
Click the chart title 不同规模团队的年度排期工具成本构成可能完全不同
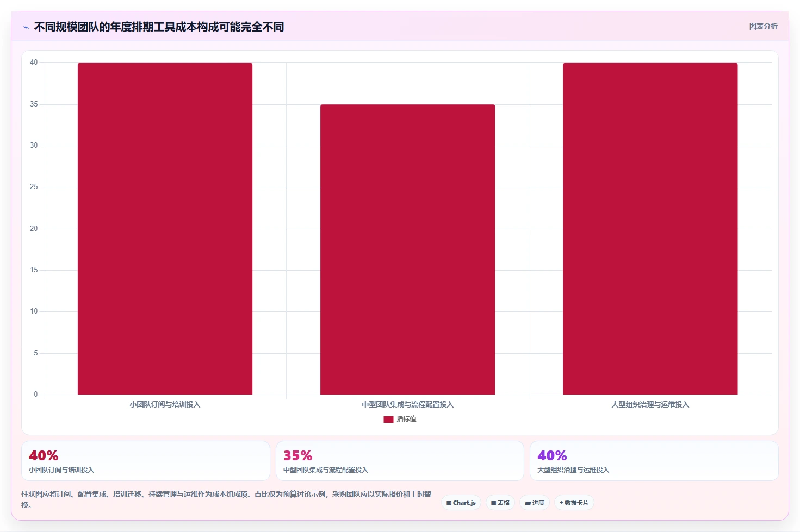tap(159, 27)
